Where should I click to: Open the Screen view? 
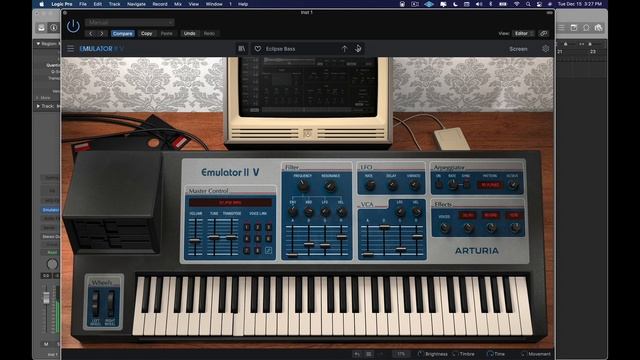click(518, 49)
